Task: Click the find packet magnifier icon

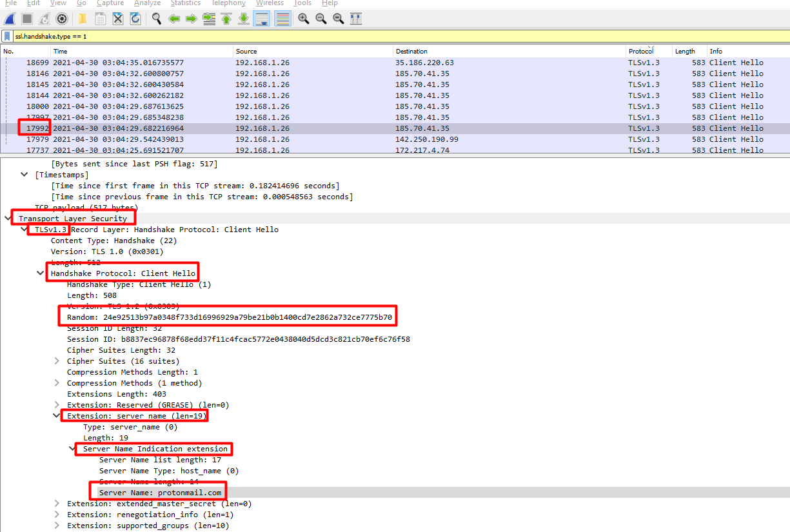Action: (x=156, y=19)
